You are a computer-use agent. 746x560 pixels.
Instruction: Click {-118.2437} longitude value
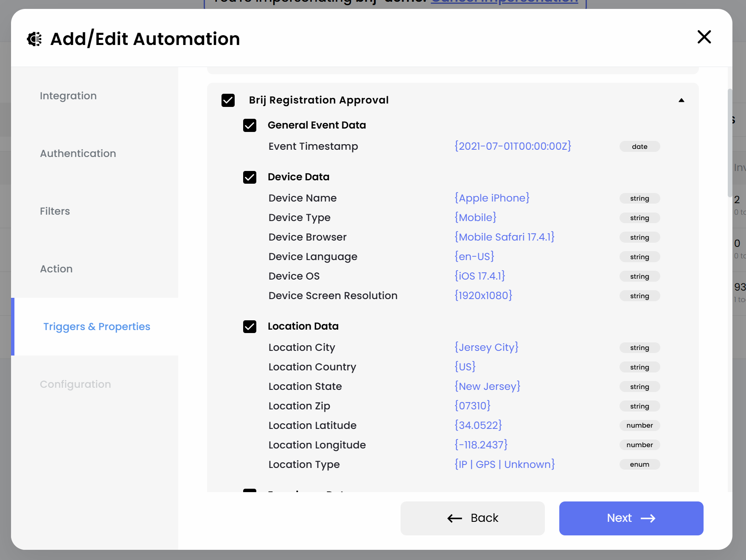pyautogui.click(x=481, y=445)
